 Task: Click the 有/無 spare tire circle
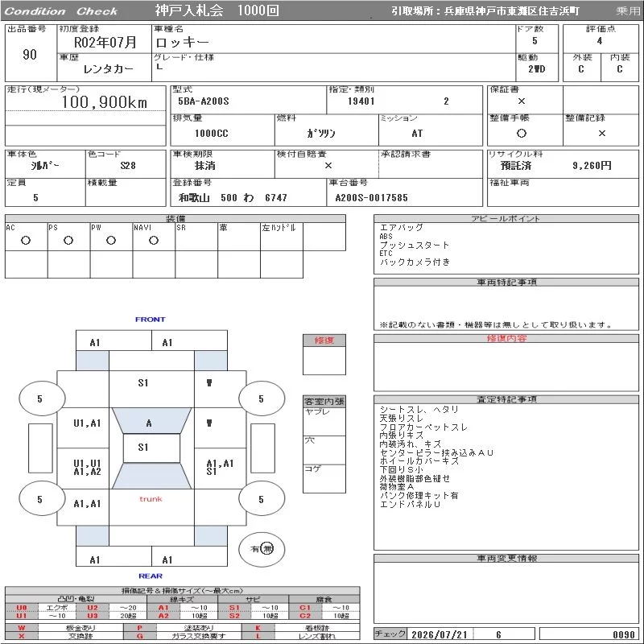pyautogui.click(x=262, y=549)
